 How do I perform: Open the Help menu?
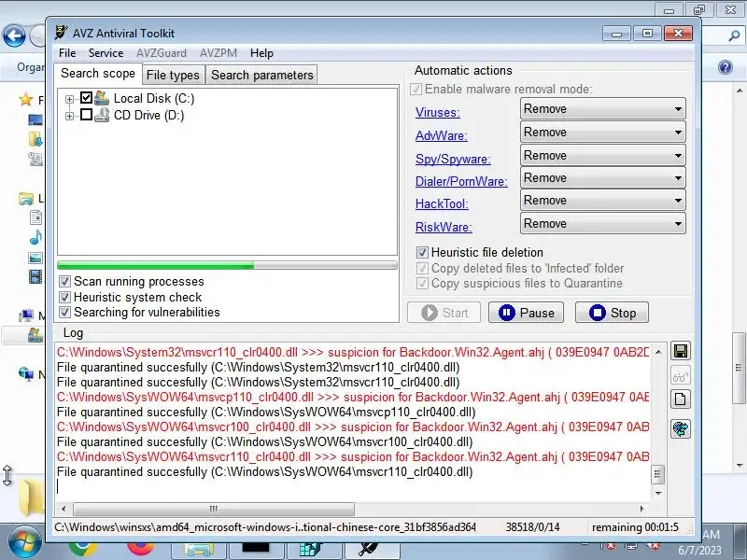pyautogui.click(x=261, y=53)
